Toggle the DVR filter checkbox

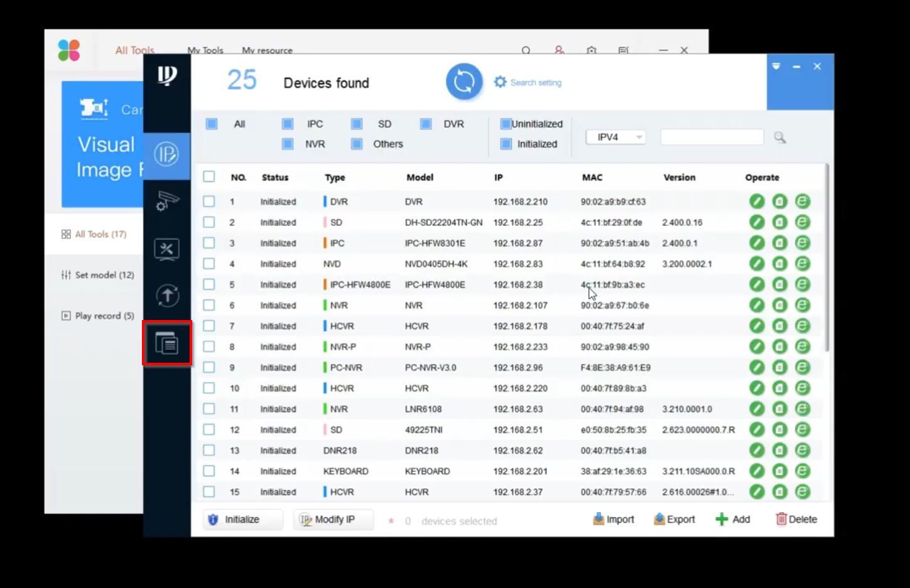(426, 124)
